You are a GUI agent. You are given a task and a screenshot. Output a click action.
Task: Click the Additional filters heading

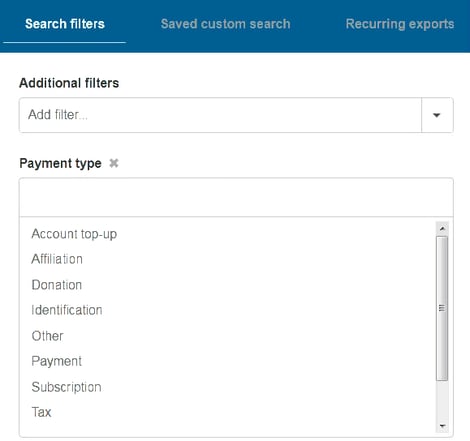(x=69, y=83)
